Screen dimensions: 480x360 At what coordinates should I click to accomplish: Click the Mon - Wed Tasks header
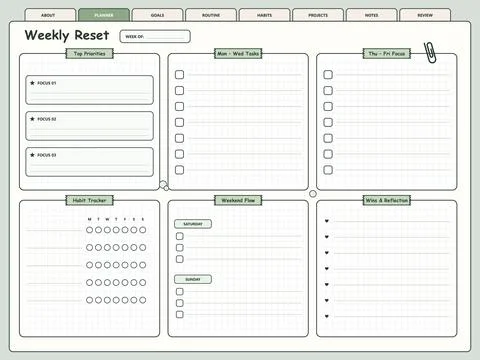(238, 53)
